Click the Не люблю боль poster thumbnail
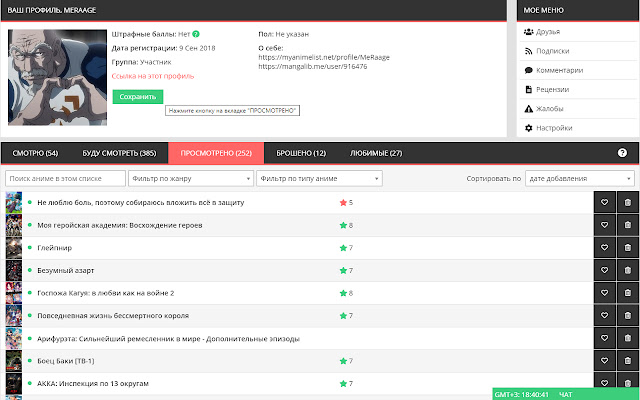640x400 pixels. (x=13, y=202)
